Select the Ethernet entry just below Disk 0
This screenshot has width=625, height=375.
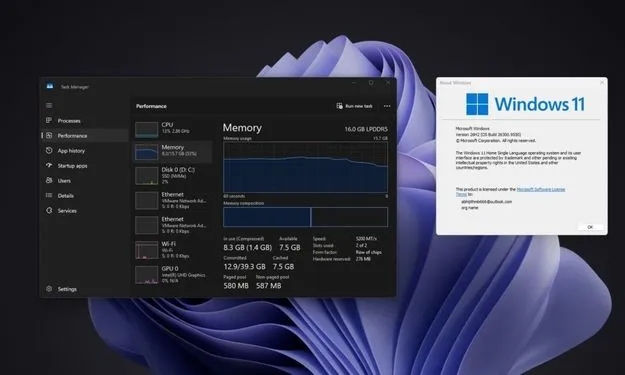point(173,200)
